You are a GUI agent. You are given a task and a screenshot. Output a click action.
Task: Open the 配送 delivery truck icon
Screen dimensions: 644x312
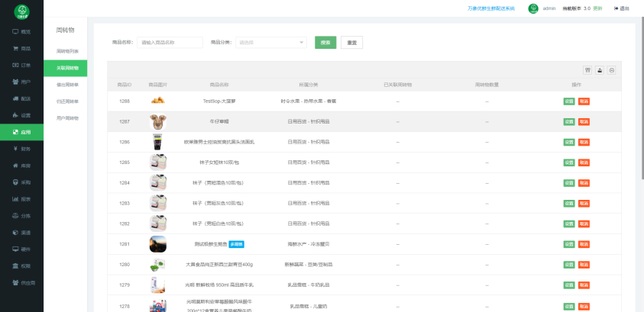tap(15, 98)
